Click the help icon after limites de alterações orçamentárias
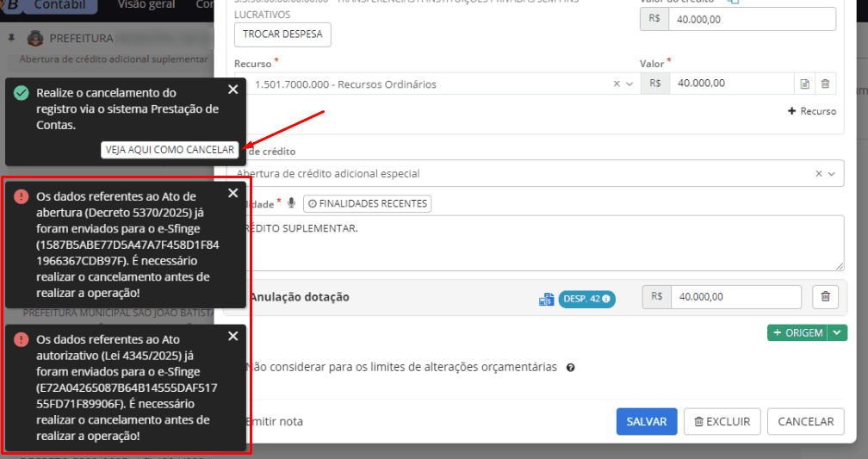The height and width of the screenshot is (459, 868). tap(571, 368)
